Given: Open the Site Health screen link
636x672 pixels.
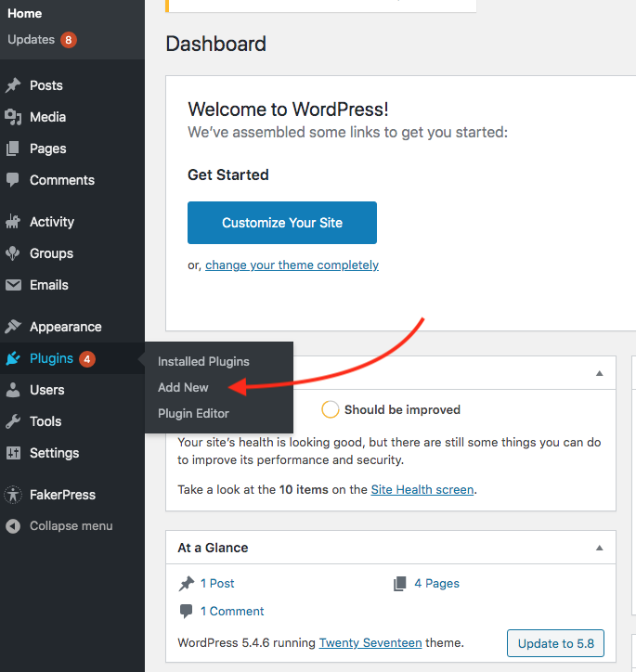Looking at the screenshot, I should [422, 489].
